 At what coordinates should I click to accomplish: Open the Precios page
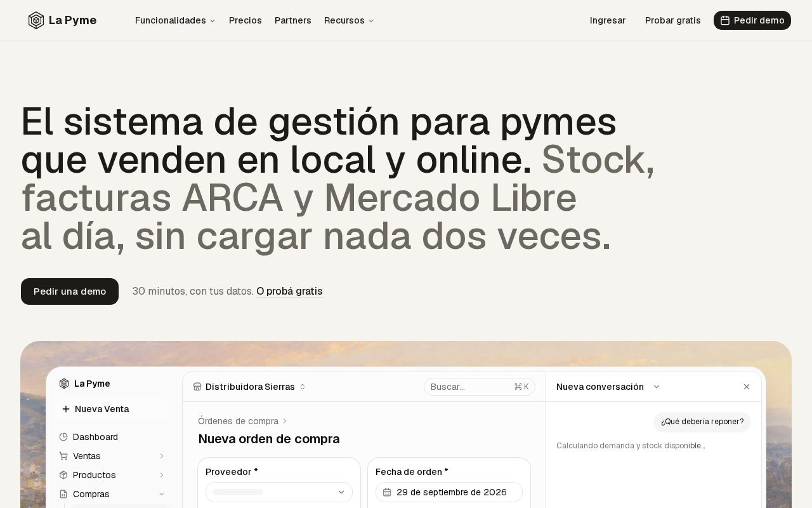coord(246,20)
